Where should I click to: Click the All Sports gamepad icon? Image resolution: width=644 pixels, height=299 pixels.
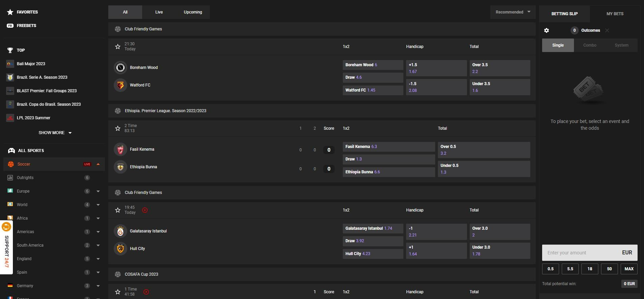11,151
